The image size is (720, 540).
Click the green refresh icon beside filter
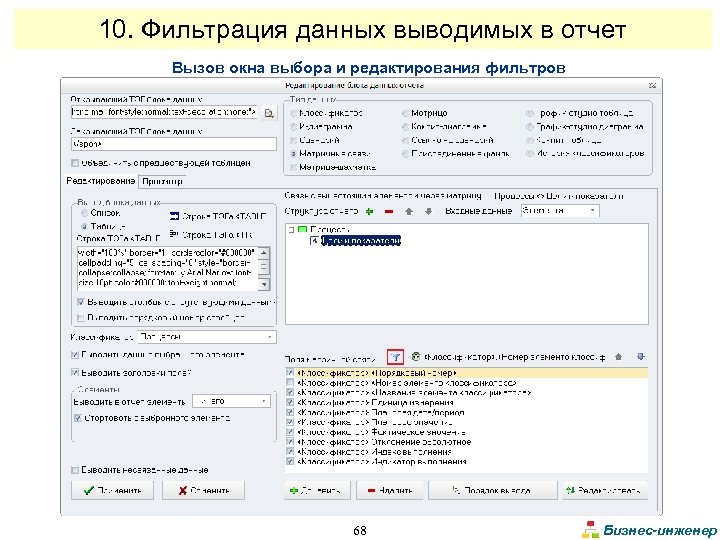416,357
